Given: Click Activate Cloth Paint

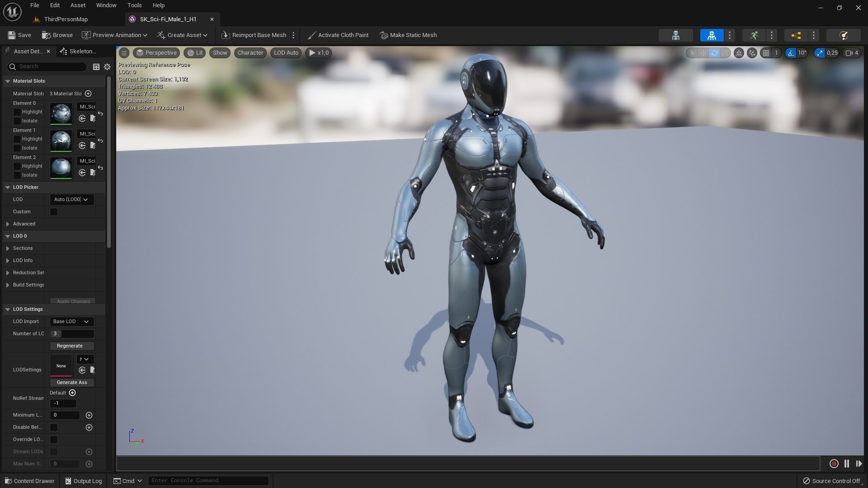Looking at the screenshot, I should (338, 35).
